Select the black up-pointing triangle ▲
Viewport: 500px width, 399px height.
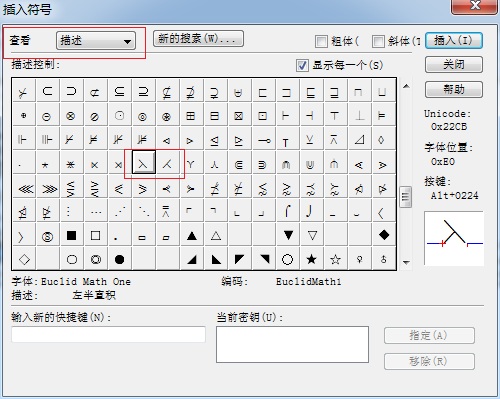(x=192, y=236)
